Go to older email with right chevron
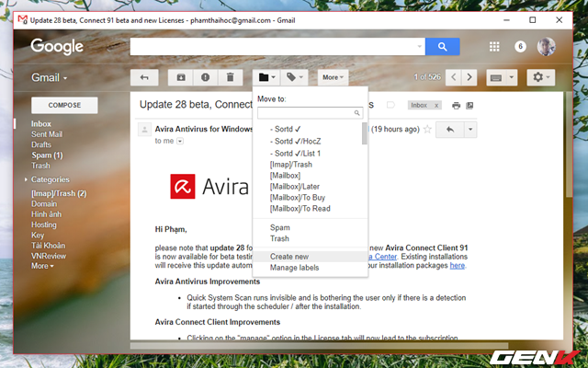Viewport: 588px width, 368px height. click(x=469, y=77)
